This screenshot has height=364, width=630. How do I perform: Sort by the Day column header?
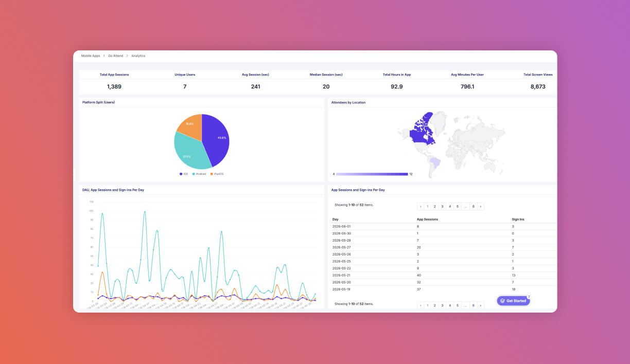click(336, 219)
